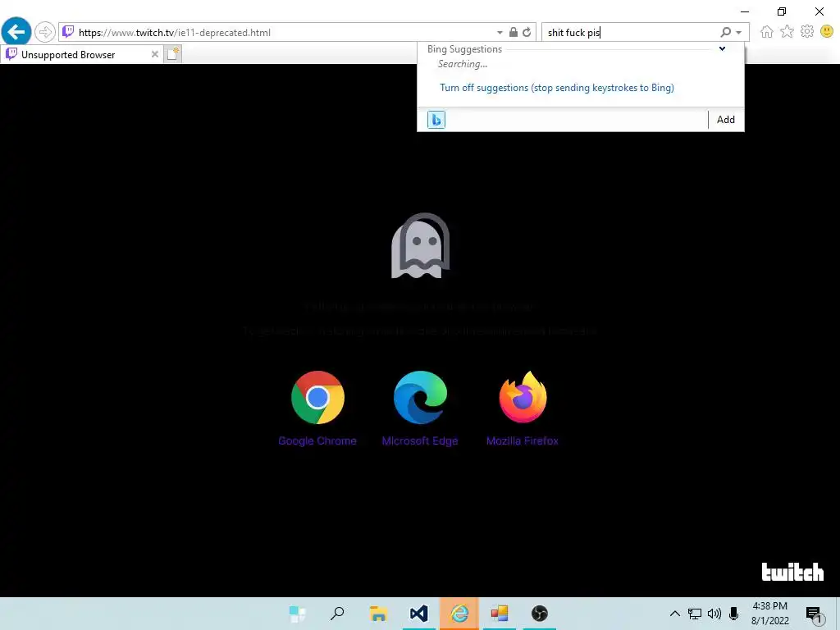The height and width of the screenshot is (630, 840).
Task: Click the Internet Explorer taskbar icon
Action: tap(459, 614)
